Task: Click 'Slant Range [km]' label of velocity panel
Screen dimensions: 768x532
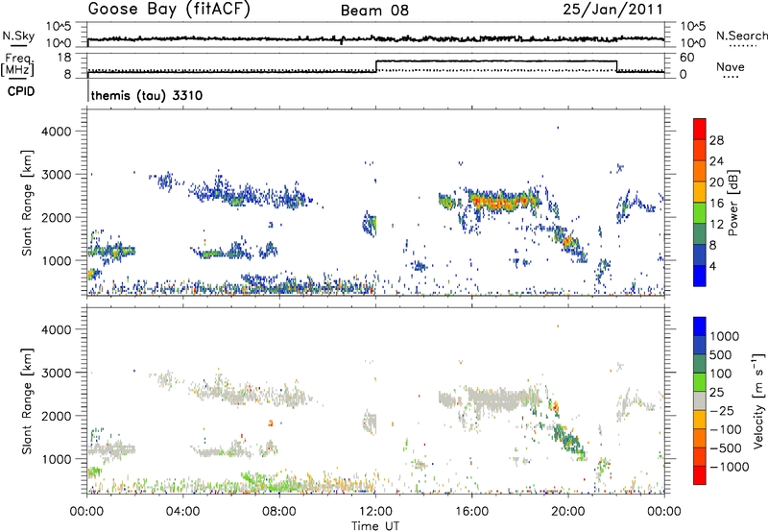Action: (x=27, y=401)
